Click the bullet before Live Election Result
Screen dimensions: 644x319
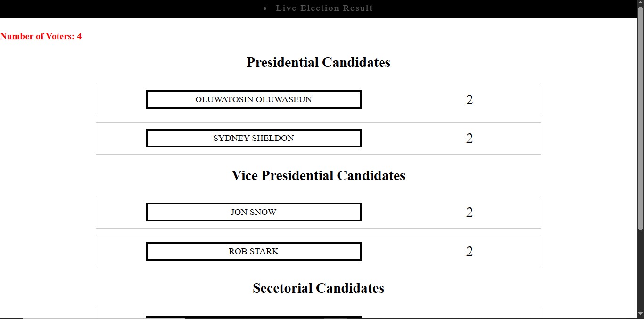point(265,8)
